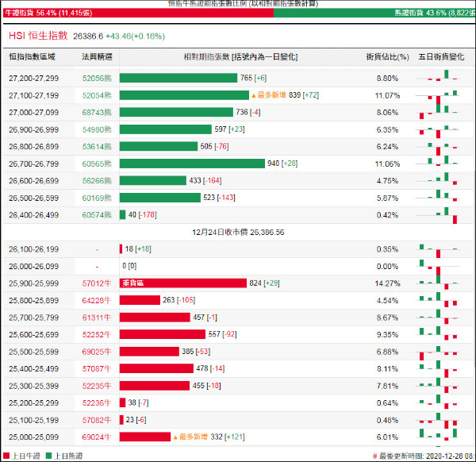
Task: Click warrant code 60169熊
Action: click(97, 198)
